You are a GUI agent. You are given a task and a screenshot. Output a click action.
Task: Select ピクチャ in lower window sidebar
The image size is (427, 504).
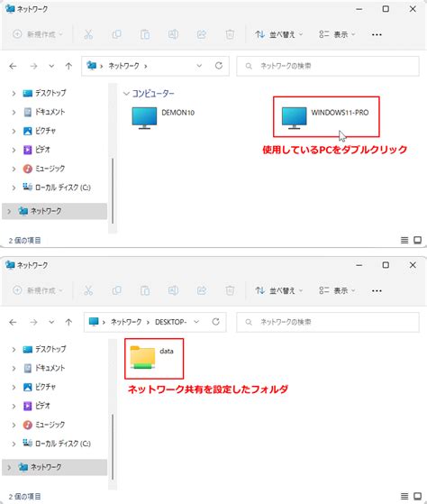point(40,387)
